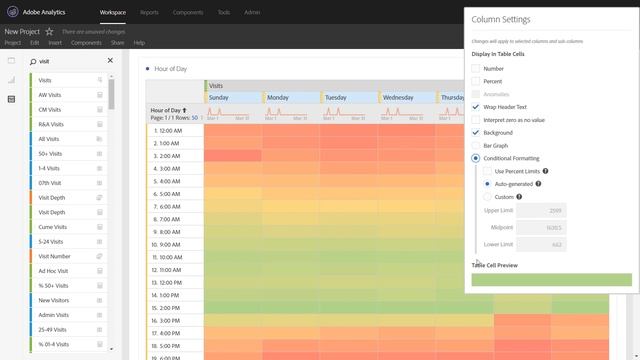Select the Auto-generated radio button

[x=487, y=184]
